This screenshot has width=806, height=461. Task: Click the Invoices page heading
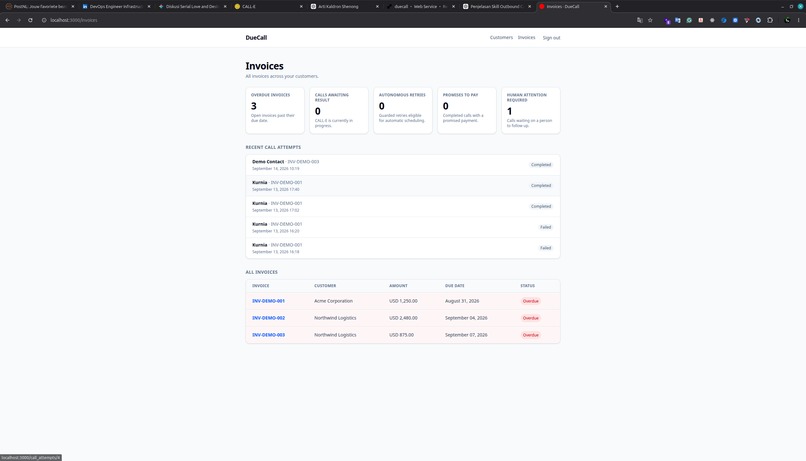pos(264,66)
